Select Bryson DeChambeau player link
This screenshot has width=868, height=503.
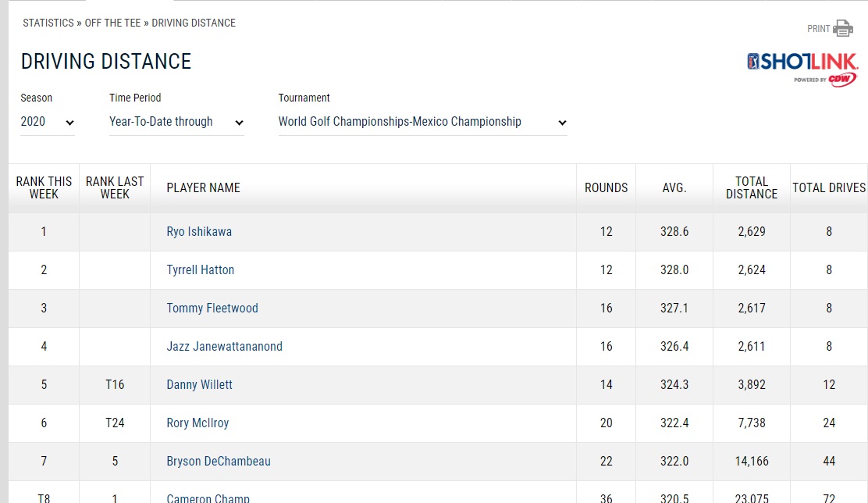[219, 462]
